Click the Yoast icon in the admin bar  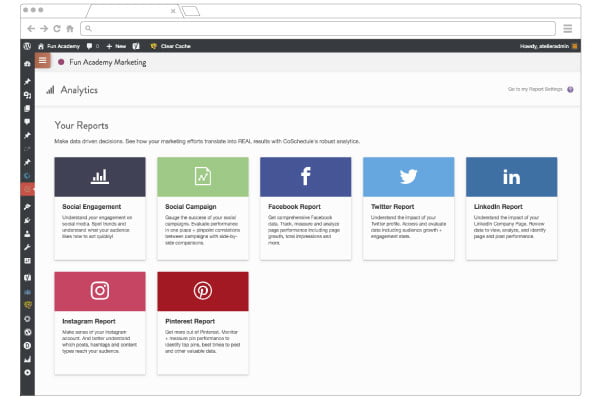click(136, 46)
